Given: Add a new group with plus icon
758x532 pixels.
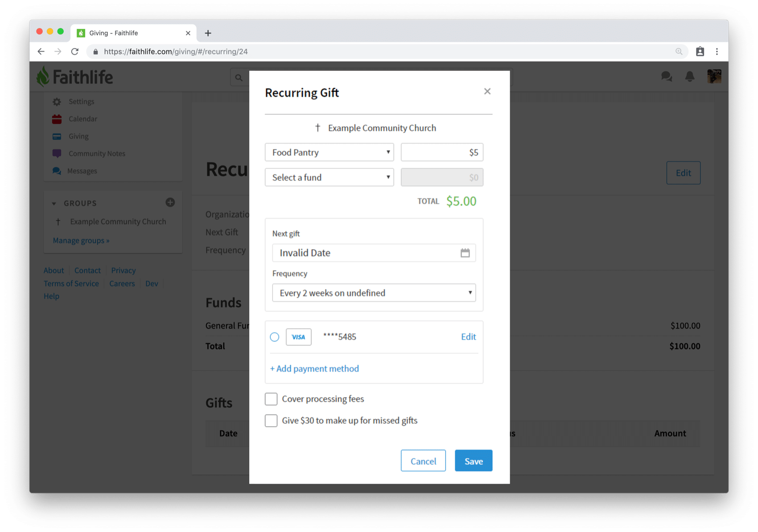Looking at the screenshot, I should 170,202.
